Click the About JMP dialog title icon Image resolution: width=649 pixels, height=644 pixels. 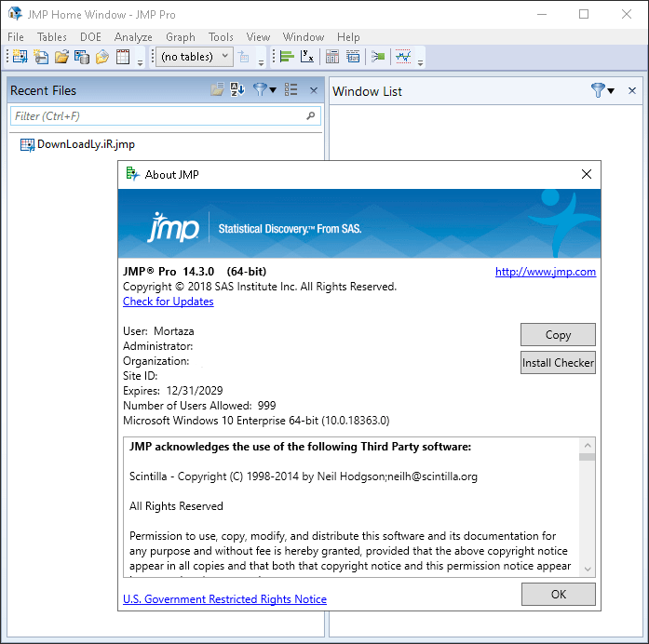132,174
